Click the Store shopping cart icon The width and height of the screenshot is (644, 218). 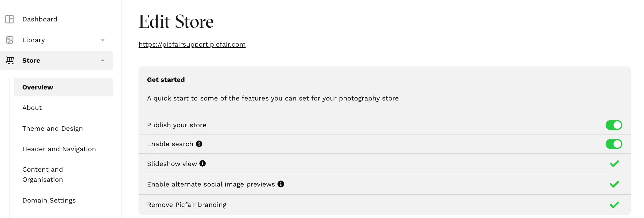point(10,60)
